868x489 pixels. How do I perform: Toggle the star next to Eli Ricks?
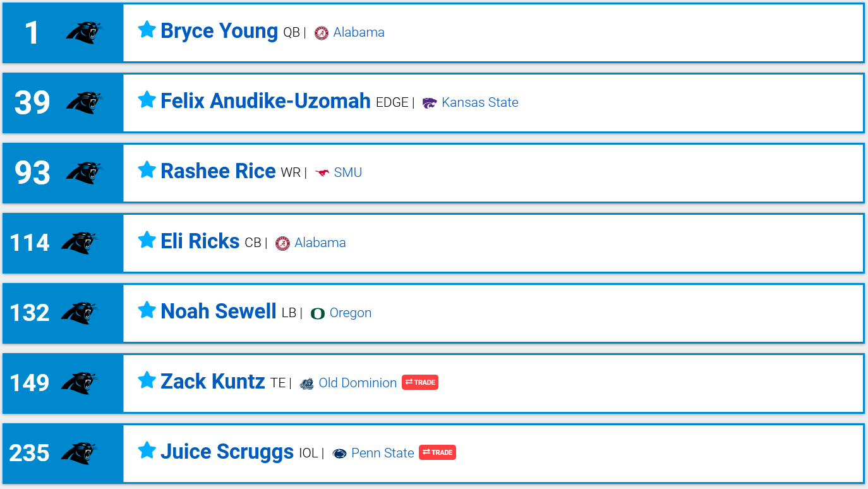pyautogui.click(x=147, y=239)
